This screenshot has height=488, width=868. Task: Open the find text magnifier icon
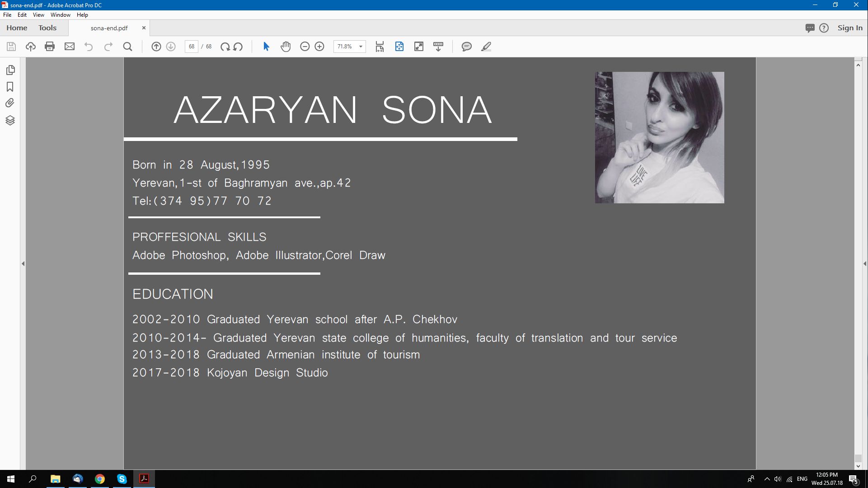click(128, 47)
